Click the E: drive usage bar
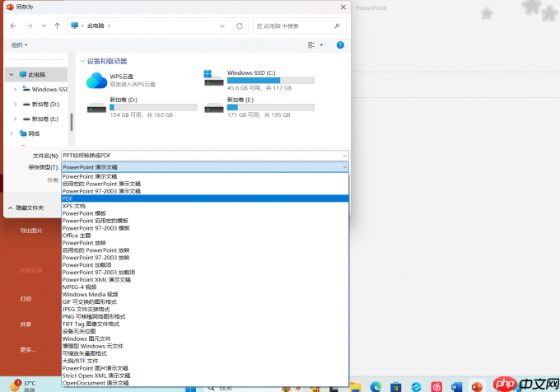The height and width of the screenshot is (392, 560). click(x=271, y=107)
